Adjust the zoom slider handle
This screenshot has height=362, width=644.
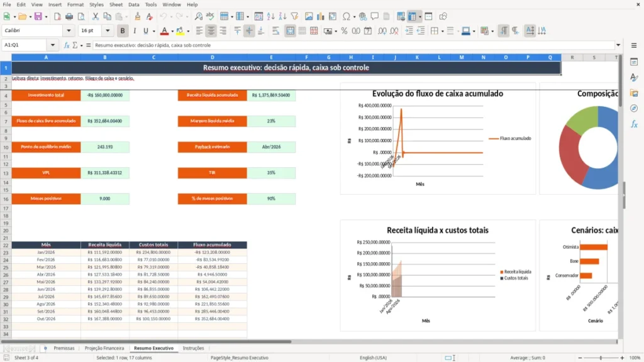601,358
